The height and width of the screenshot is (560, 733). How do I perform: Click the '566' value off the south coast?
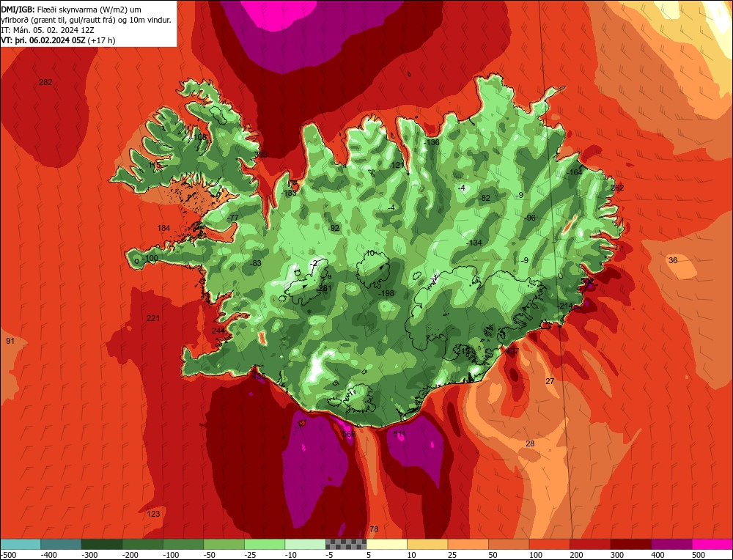click(x=349, y=434)
